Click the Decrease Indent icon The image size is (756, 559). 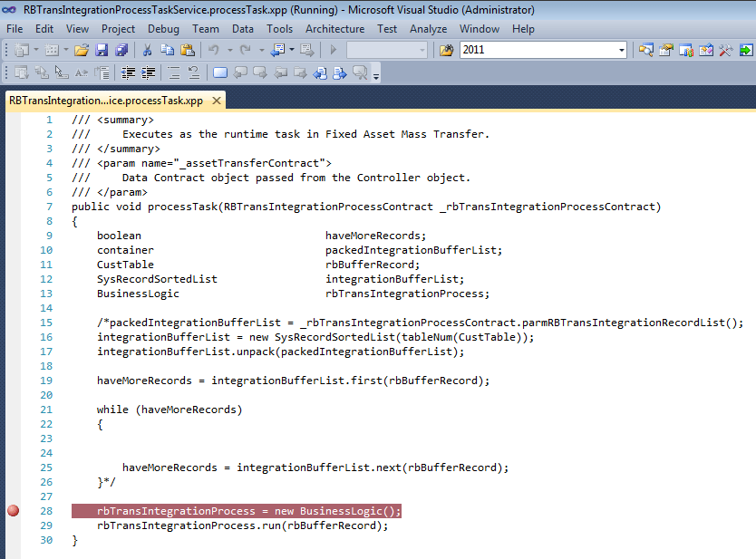128,72
